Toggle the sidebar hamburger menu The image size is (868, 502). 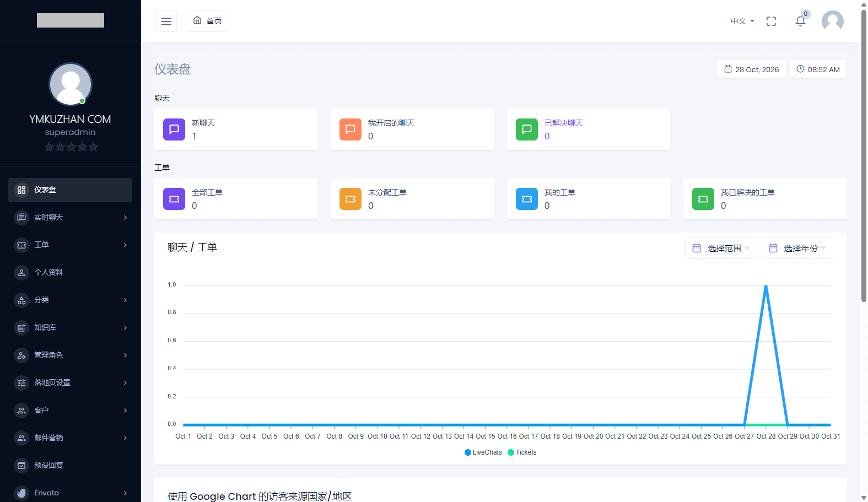[x=166, y=21]
